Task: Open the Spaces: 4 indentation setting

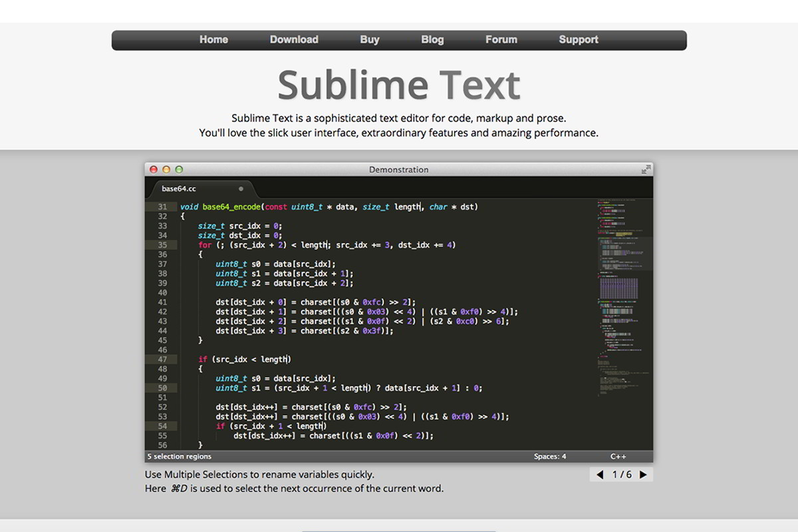Action: pos(550,456)
